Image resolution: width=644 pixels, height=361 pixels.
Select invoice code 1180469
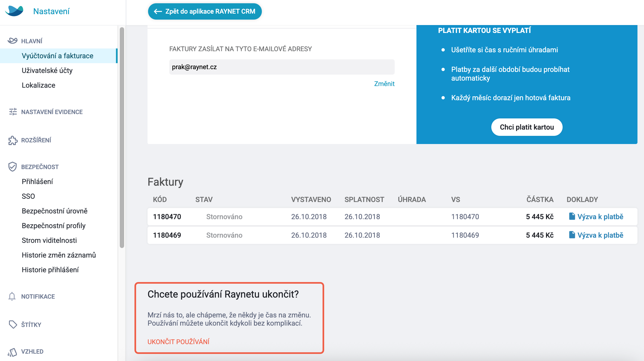(x=167, y=235)
